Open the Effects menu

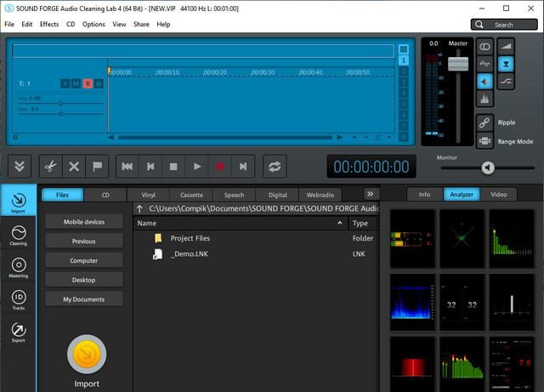(x=49, y=24)
